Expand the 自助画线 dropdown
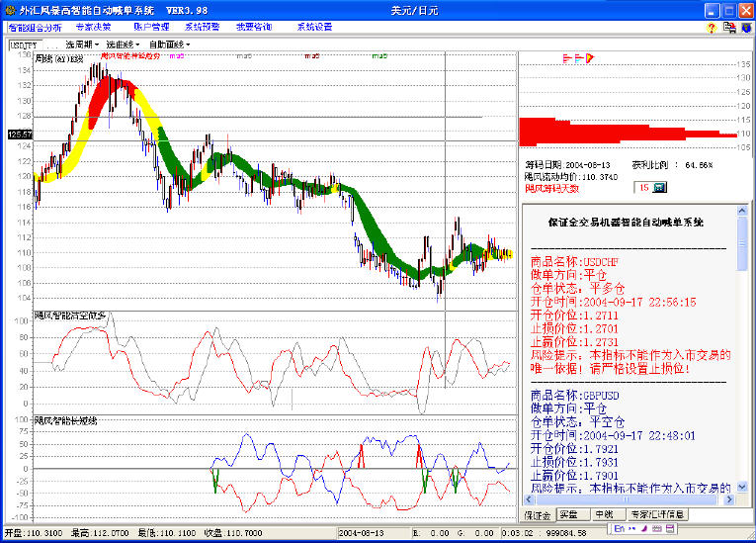756x543 pixels. tap(170, 45)
